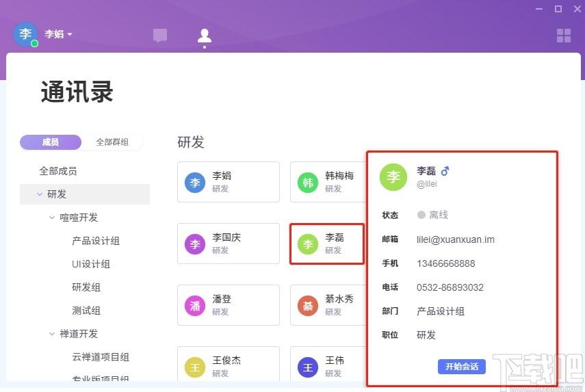
Task: Click 王俊杰's yellow avatar icon
Action: [x=195, y=367]
